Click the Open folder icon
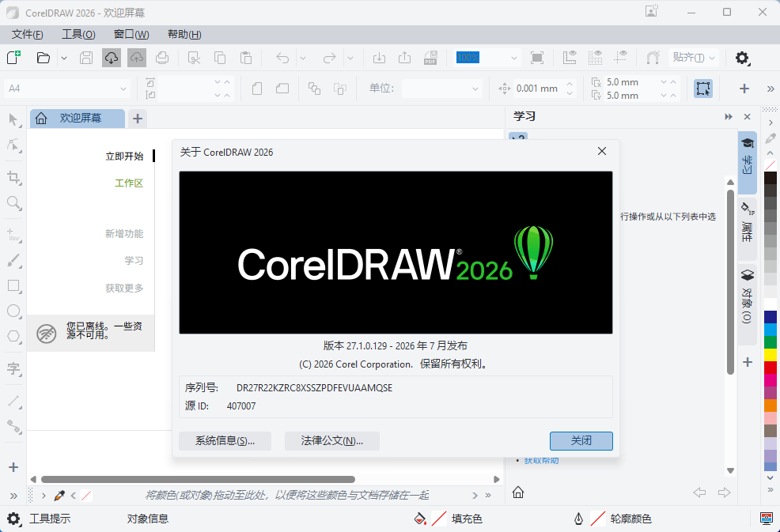The image size is (780, 532). [44, 58]
